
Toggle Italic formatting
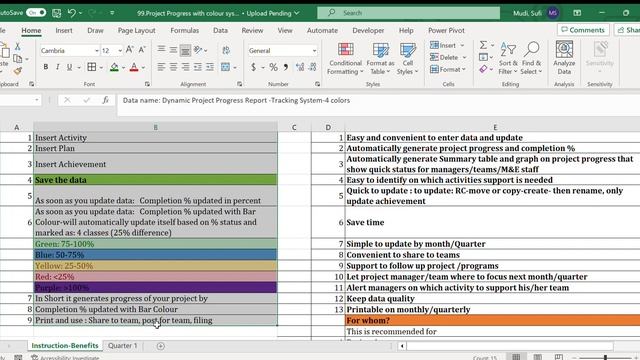point(58,67)
